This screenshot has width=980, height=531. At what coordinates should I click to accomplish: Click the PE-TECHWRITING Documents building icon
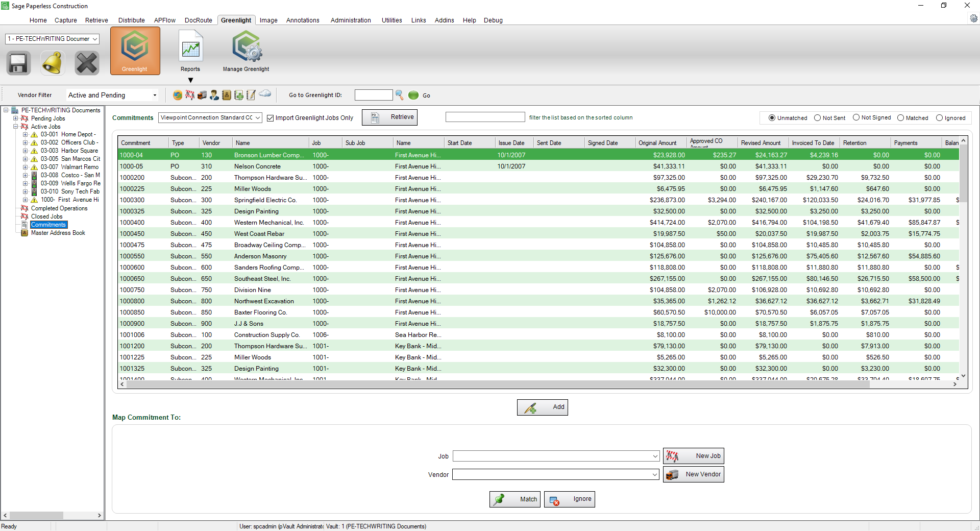coord(15,110)
